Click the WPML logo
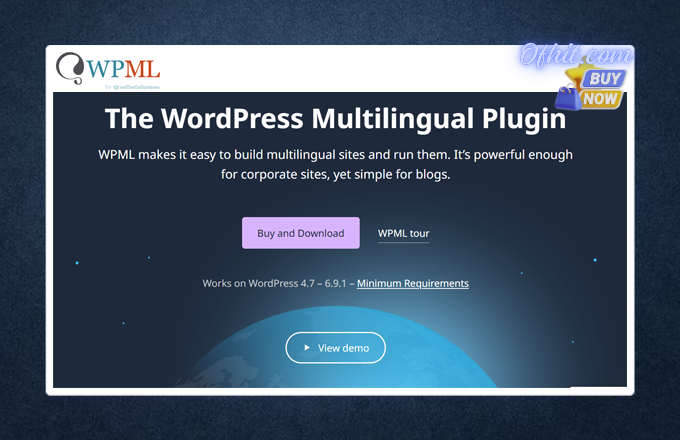This screenshot has width=680, height=440. pos(108,68)
